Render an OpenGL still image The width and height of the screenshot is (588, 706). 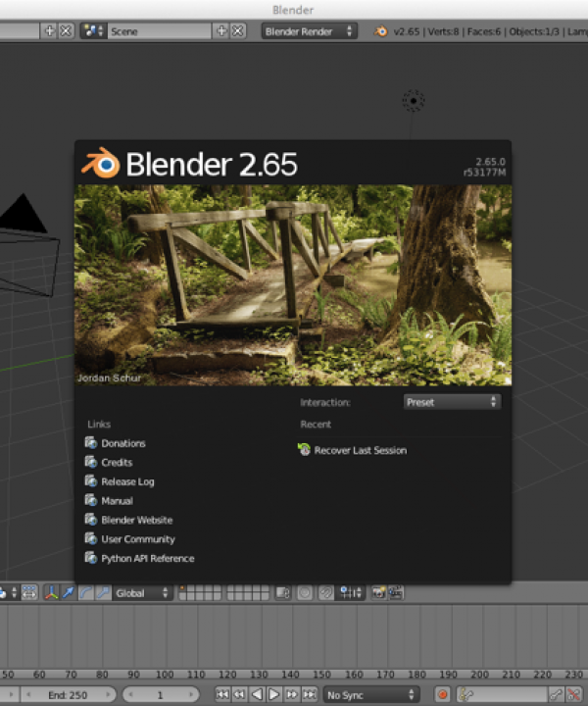click(379, 593)
